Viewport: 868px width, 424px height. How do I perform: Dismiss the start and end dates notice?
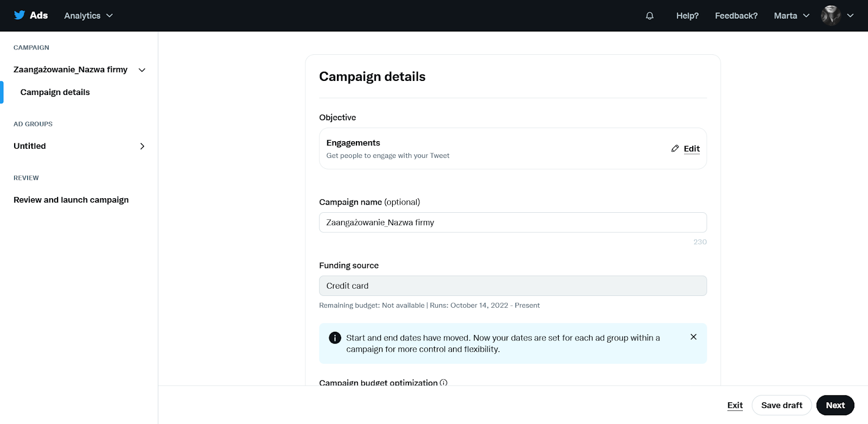tap(693, 337)
